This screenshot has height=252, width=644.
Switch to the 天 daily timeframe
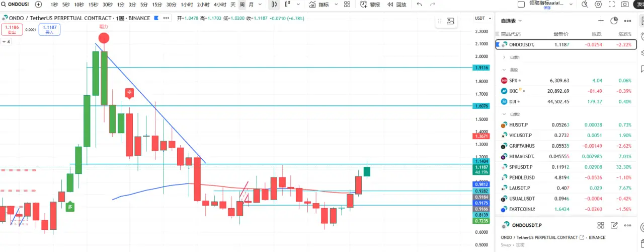(232, 4)
